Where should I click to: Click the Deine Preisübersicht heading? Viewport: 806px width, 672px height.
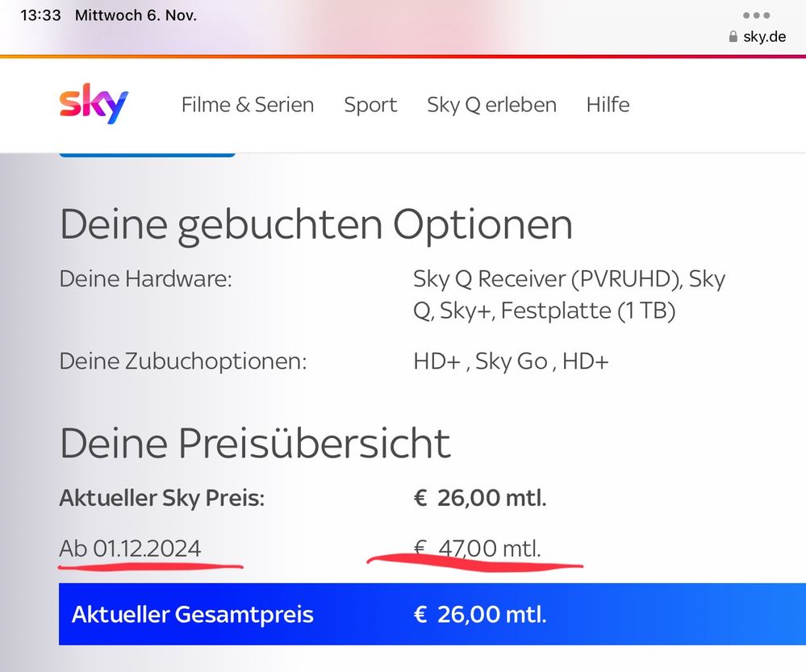pos(255,443)
